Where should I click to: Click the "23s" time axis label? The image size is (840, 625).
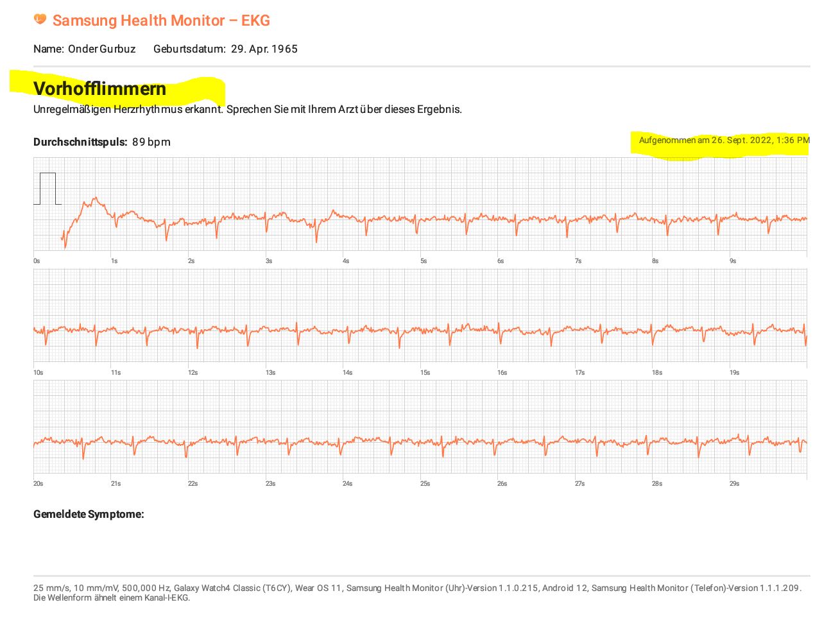[x=270, y=483]
